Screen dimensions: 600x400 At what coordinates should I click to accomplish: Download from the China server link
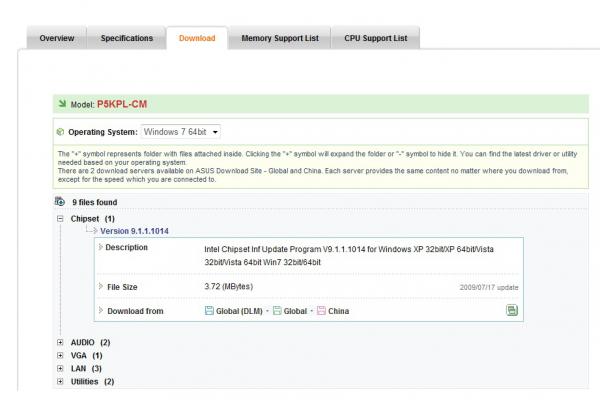coord(339,311)
